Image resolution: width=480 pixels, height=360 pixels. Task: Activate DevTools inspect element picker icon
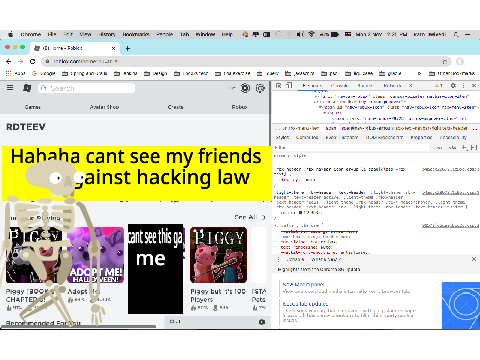pos(279,86)
